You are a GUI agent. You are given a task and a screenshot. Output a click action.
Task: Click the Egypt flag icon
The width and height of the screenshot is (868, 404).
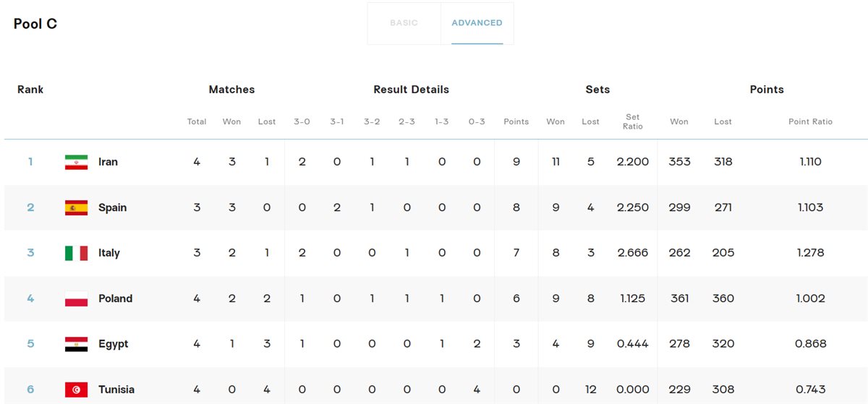[x=76, y=344]
